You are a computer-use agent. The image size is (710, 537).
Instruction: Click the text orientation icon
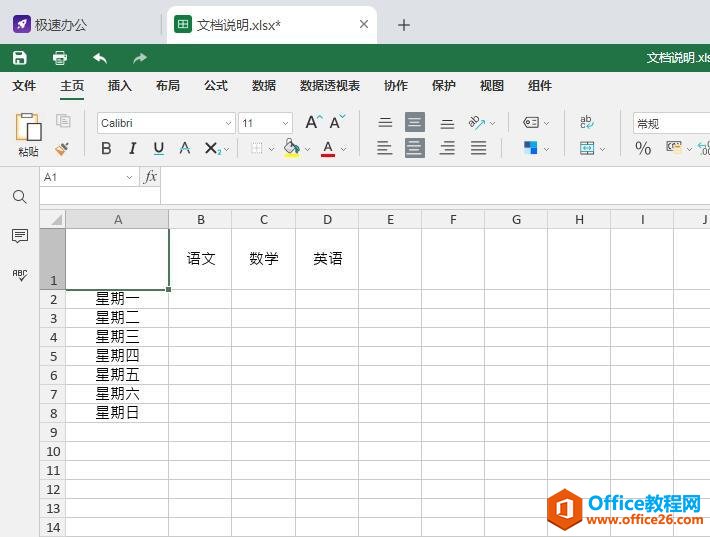pos(477,122)
